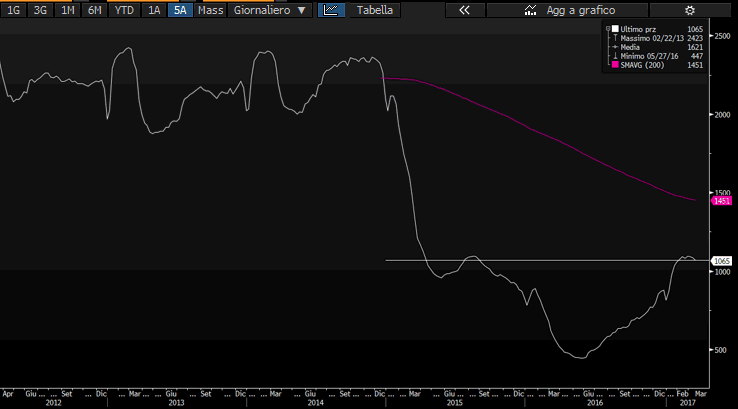Screen dimensions: 738x409
Task: Click the 2017 year label on the time axis
Action: point(688,403)
